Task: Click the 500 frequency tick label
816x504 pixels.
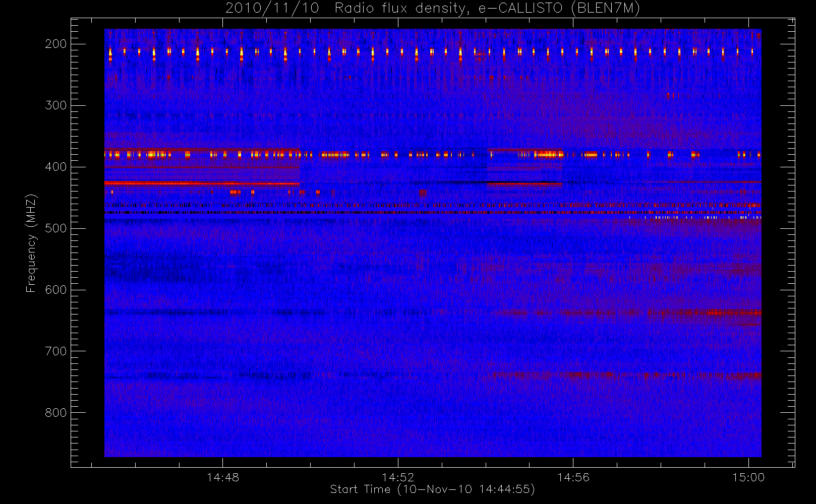Action: (56, 228)
